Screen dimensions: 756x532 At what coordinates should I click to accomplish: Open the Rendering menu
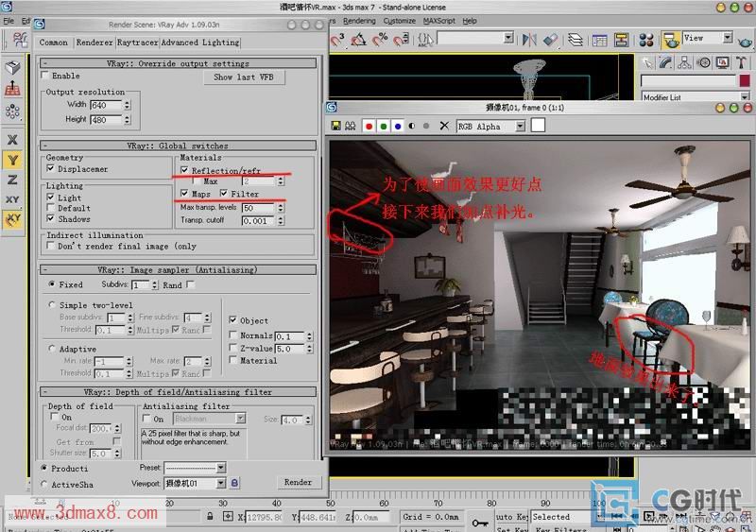click(359, 21)
